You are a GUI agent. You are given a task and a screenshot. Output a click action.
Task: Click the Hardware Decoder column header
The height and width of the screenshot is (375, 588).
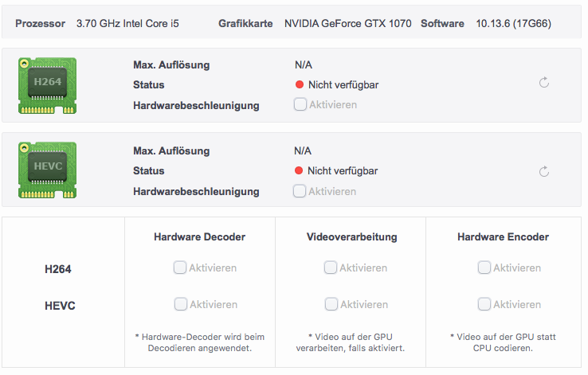(x=199, y=237)
